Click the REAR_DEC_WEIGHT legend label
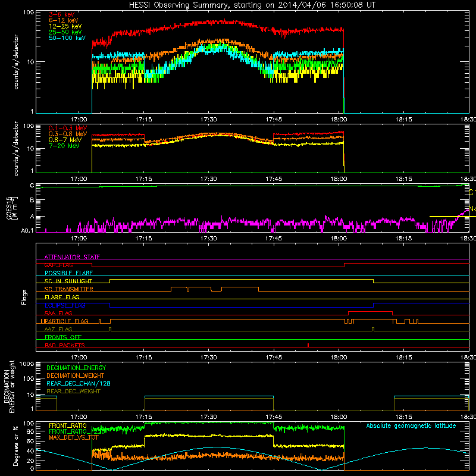 click(73, 392)
